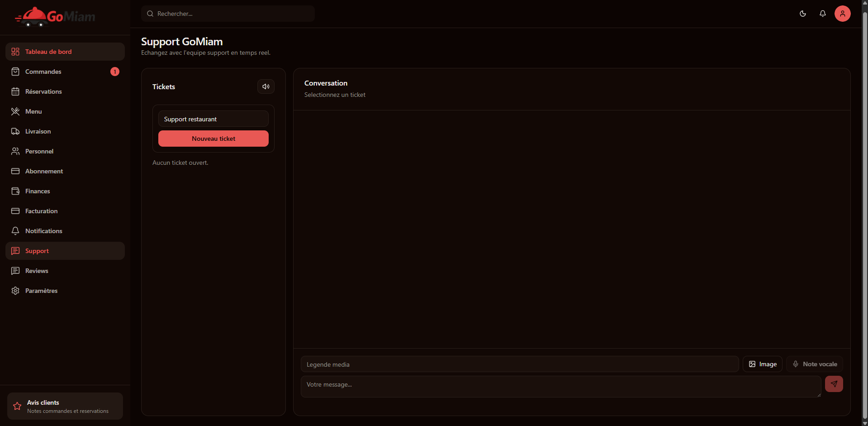Click the "Selectionnez un ticket" text
The height and width of the screenshot is (426, 868).
335,95
